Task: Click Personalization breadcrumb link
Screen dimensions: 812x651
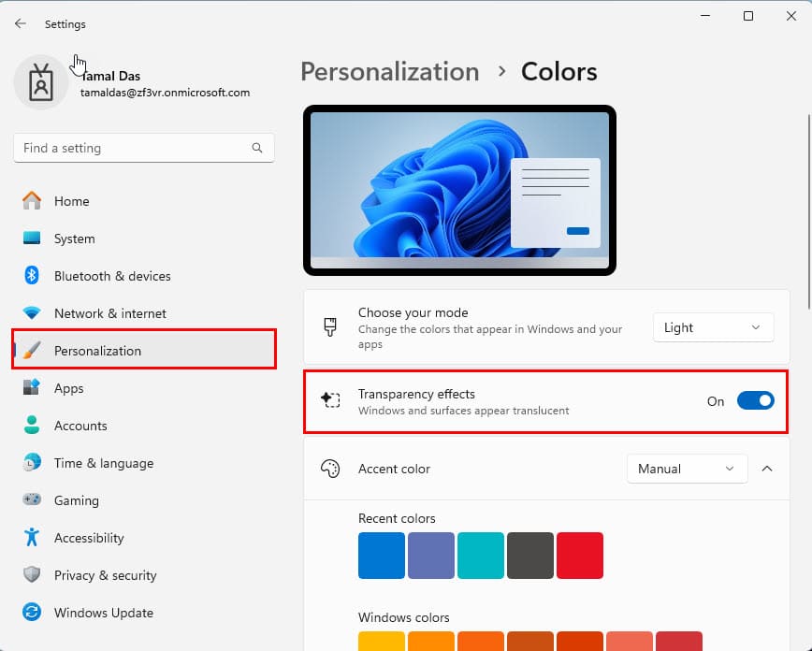Action: coord(390,72)
